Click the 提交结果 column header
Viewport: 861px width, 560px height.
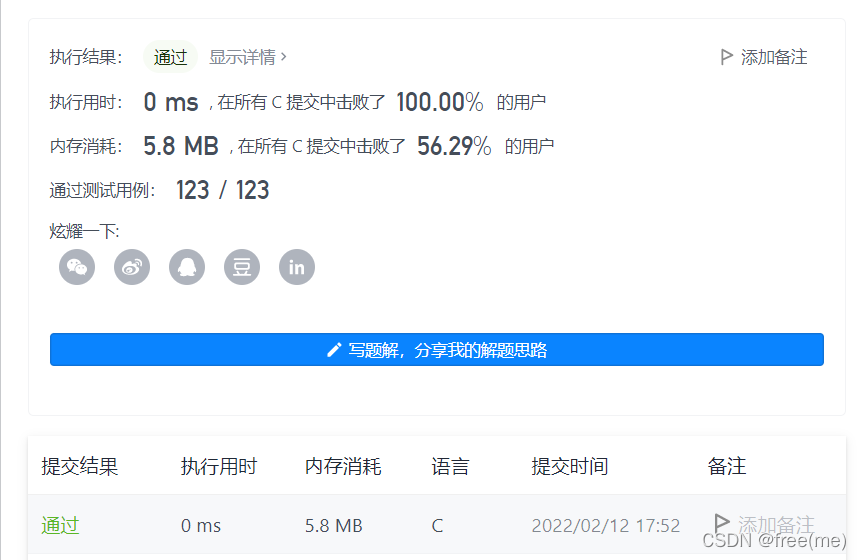point(80,466)
